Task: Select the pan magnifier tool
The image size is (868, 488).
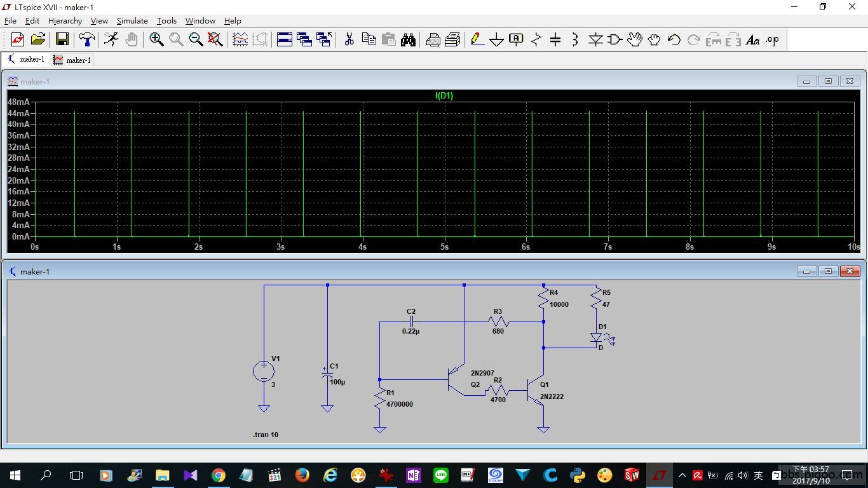Action: [176, 39]
